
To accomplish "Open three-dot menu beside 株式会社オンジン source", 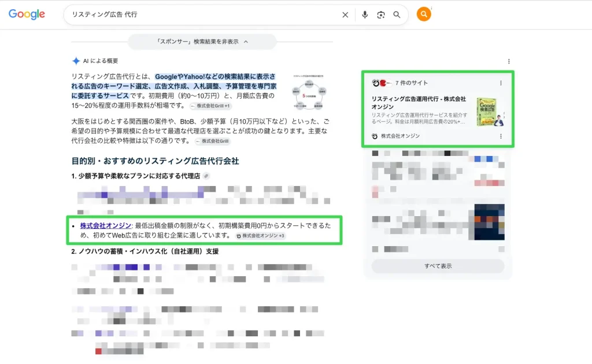I will 501,136.
